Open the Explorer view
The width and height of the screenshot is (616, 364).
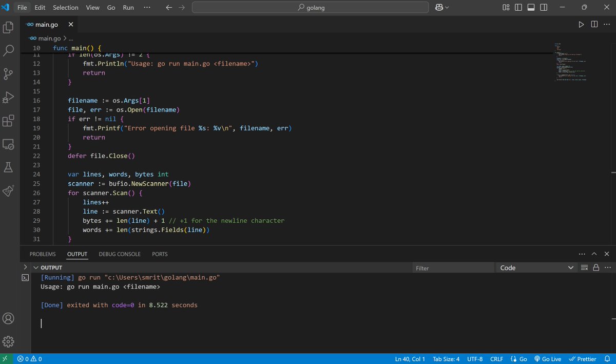click(x=8, y=27)
